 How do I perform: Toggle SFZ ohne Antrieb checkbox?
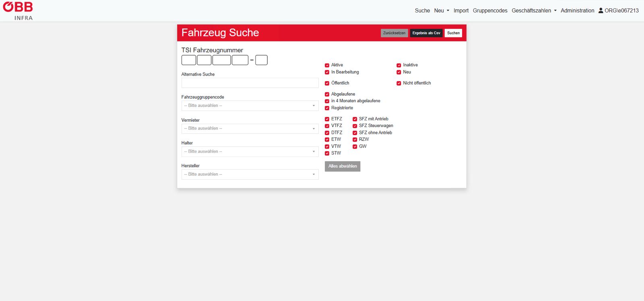(x=355, y=133)
